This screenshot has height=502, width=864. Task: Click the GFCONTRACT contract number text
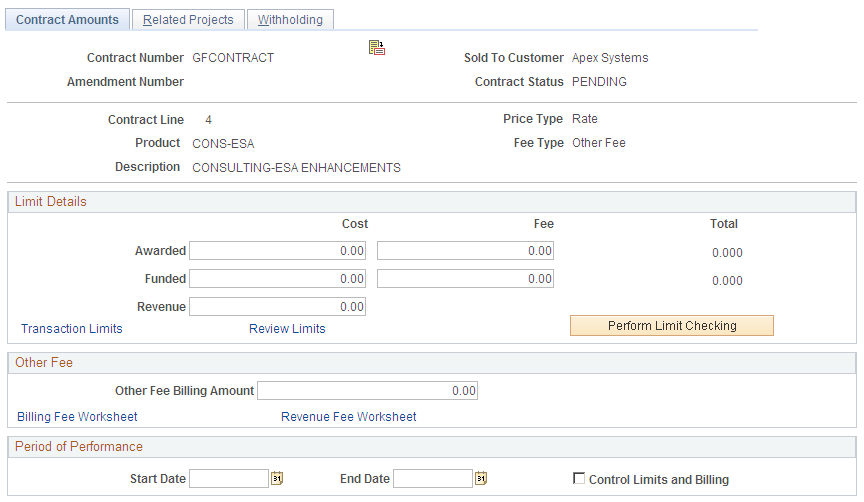pyautogui.click(x=233, y=58)
